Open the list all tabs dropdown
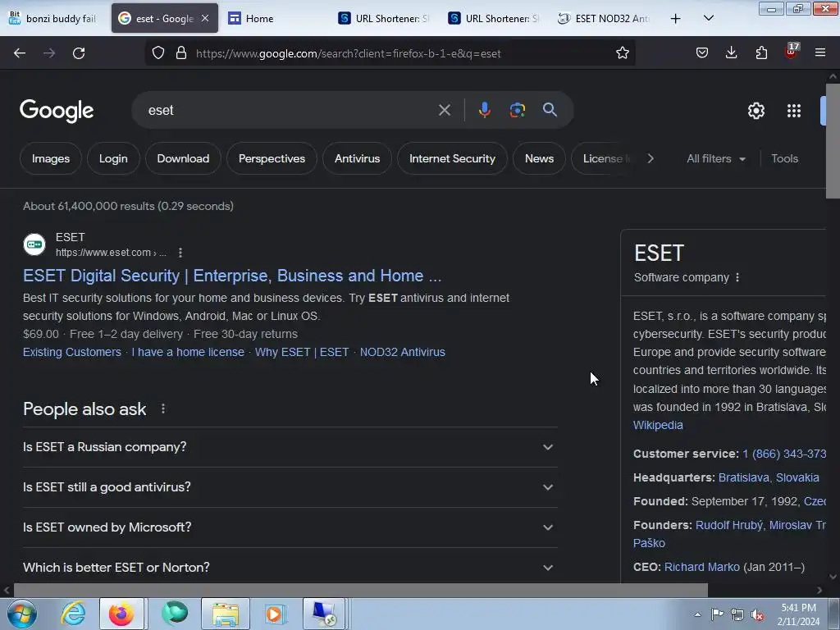The width and height of the screenshot is (840, 630). coord(708,18)
